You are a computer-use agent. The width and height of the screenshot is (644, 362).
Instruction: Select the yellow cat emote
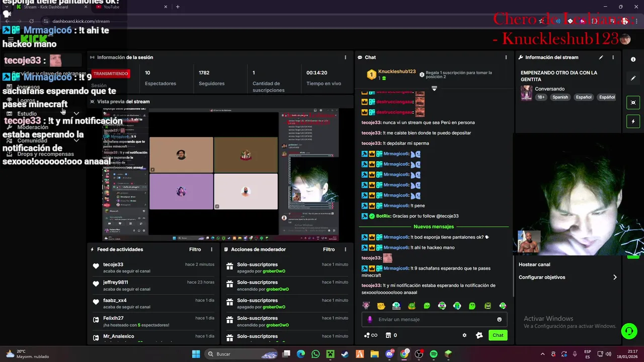(381, 306)
